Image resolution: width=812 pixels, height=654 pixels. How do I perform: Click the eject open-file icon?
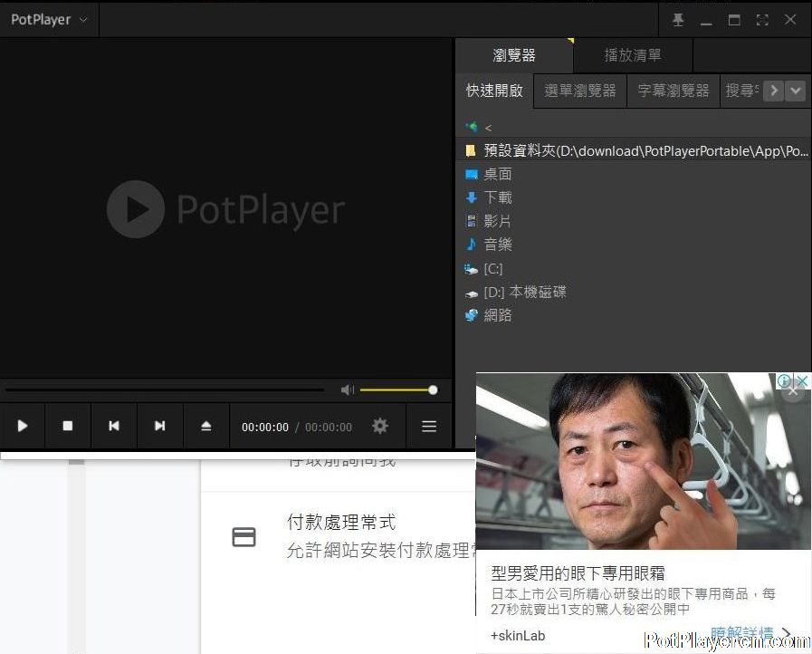[x=205, y=426]
